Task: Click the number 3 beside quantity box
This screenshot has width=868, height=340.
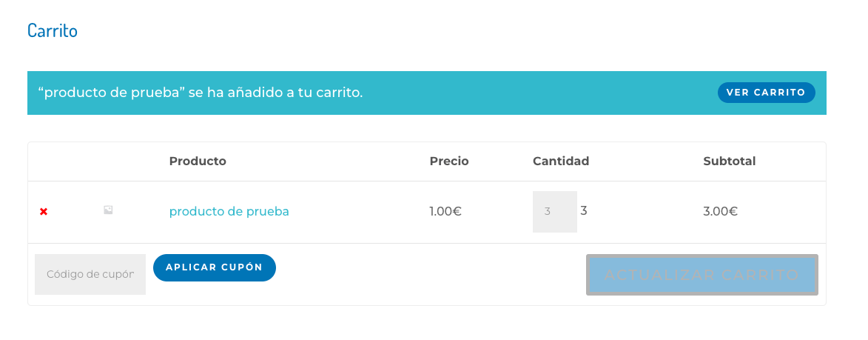Action: tap(583, 210)
